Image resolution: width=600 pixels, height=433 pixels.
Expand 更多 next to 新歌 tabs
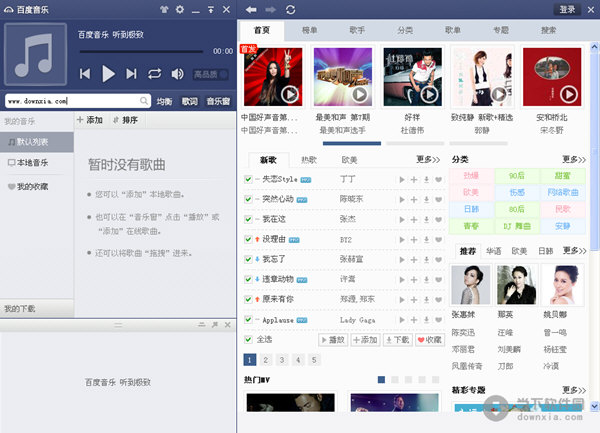point(428,160)
